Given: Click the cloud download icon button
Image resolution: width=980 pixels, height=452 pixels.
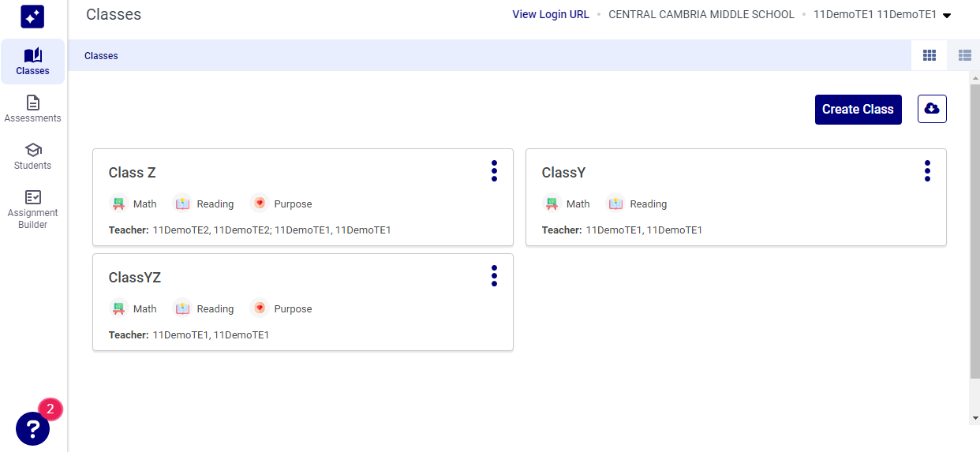Looking at the screenshot, I should pos(932,109).
